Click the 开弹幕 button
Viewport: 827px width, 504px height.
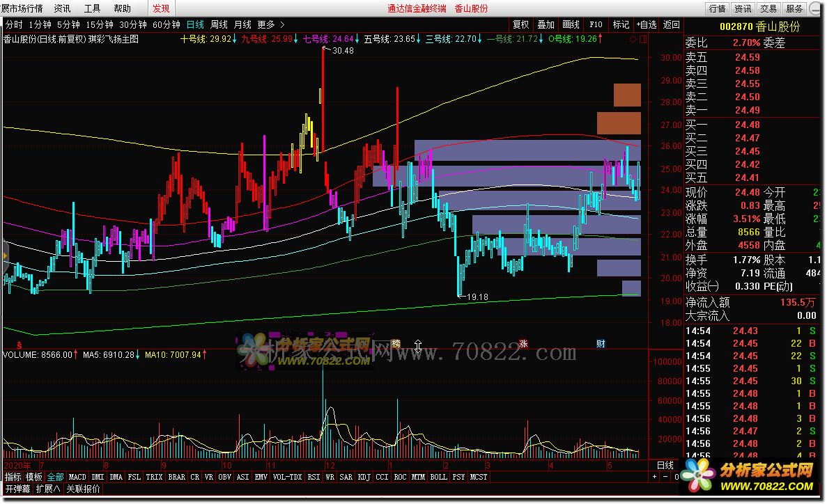coord(18,489)
